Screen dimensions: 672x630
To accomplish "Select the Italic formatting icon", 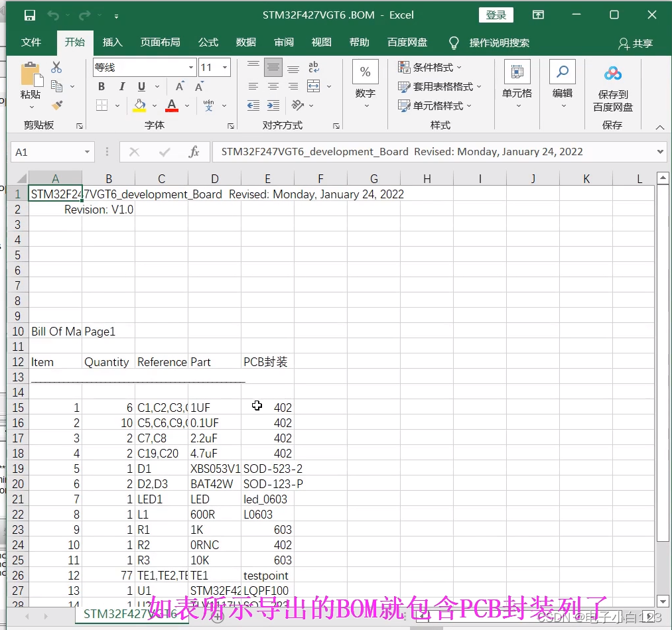I will [x=122, y=86].
